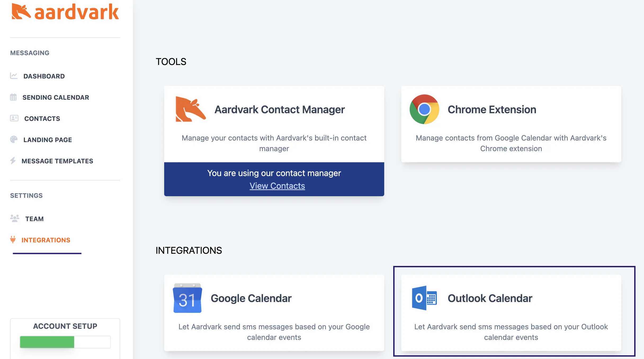
Task: Select the Landing Page palette icon
Action: [14, 140]
